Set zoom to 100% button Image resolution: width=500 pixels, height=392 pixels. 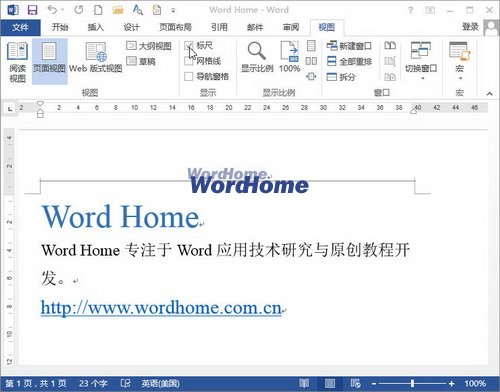click(x=289, y=57)
